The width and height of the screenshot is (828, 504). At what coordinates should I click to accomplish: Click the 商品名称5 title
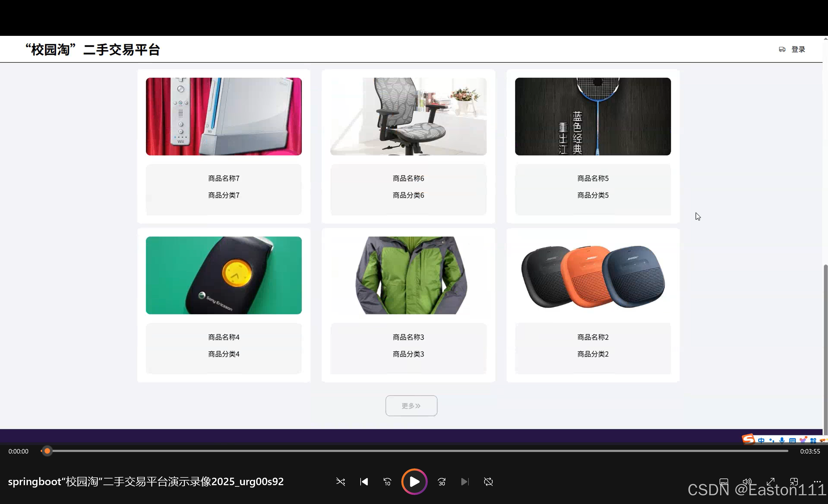pos(593,178)
